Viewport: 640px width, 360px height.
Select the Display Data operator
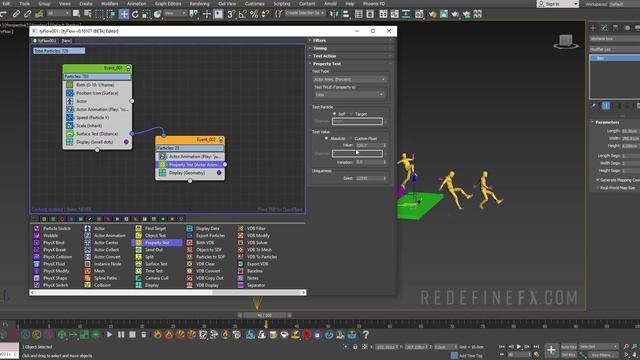(207, 229)
